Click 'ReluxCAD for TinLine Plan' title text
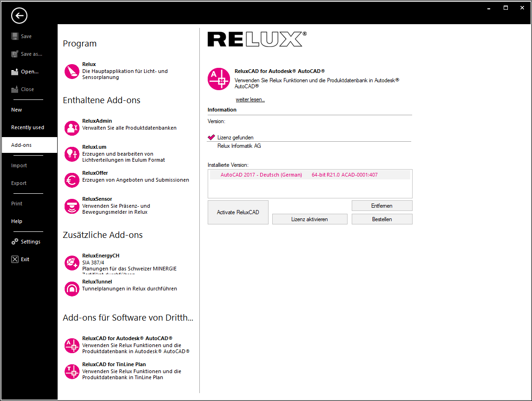Image resolution: width=532 pixels, height=401 pixels. click(x=114, y=364)
